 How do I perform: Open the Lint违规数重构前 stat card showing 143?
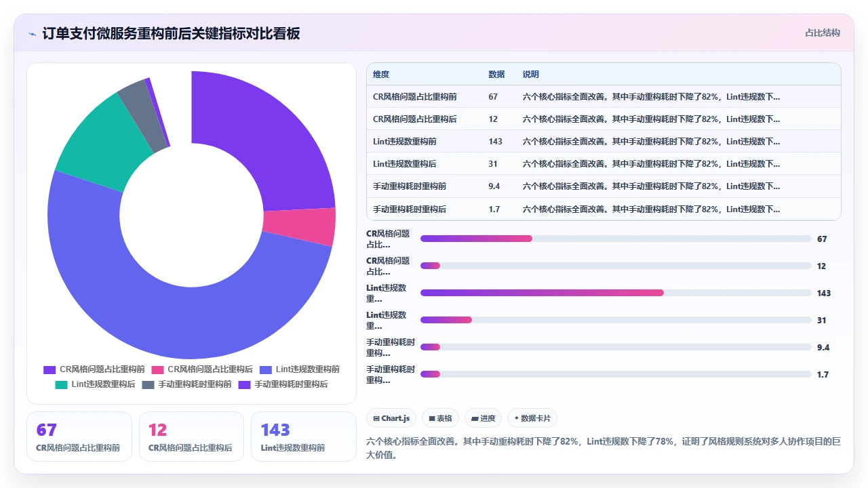pos(304,436)
